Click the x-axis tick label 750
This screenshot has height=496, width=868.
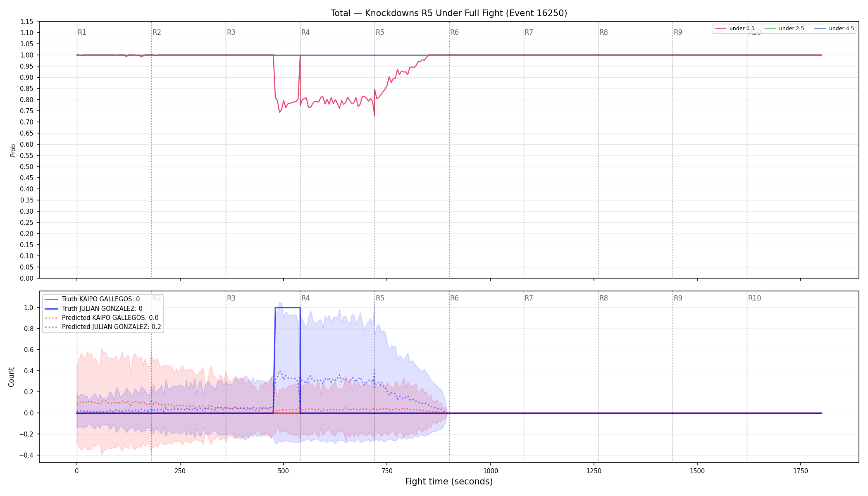click(387, 471)
